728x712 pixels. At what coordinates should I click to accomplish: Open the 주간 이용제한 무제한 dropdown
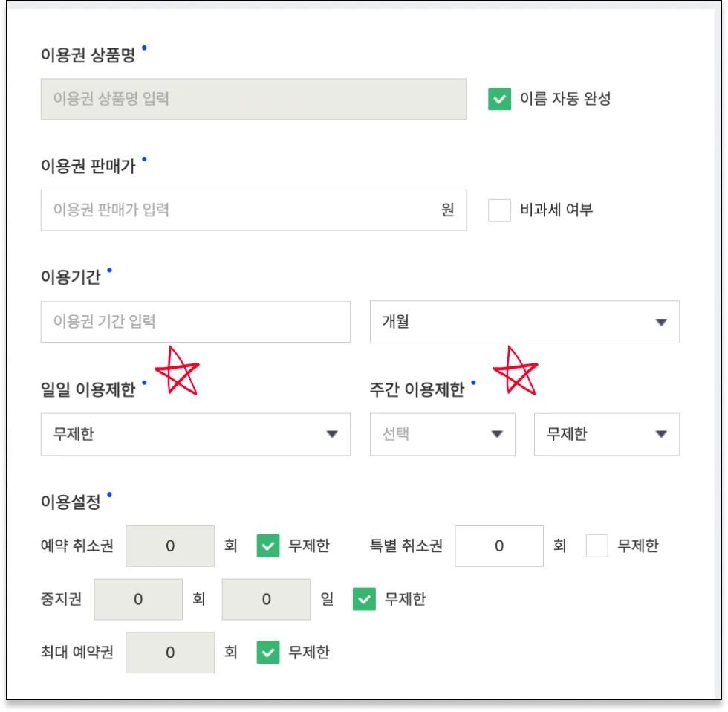606,435
